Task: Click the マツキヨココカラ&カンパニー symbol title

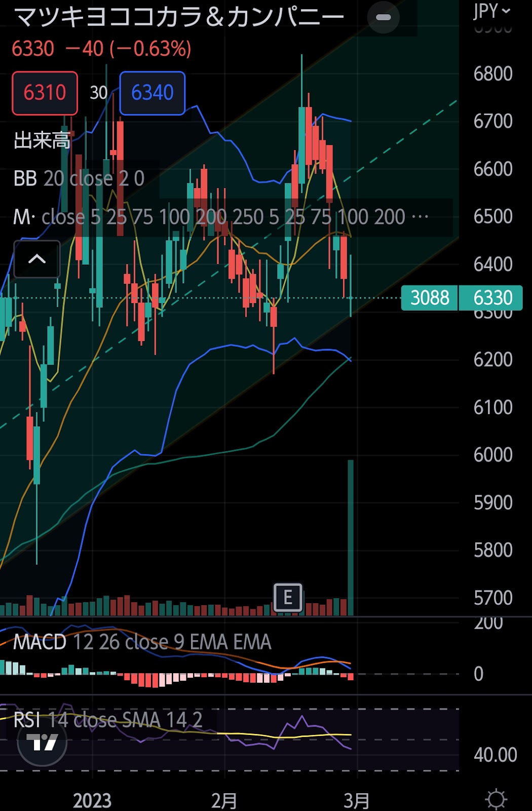Action: [x=179, y=17]
